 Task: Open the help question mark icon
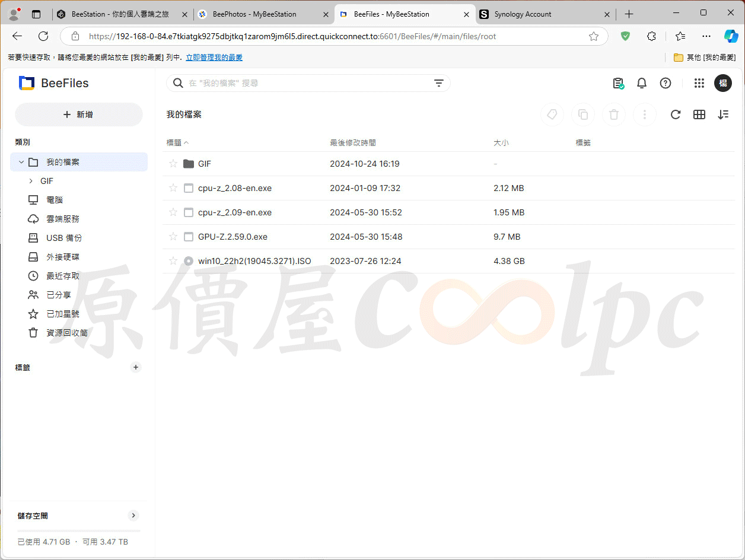[x=666, y=83]
